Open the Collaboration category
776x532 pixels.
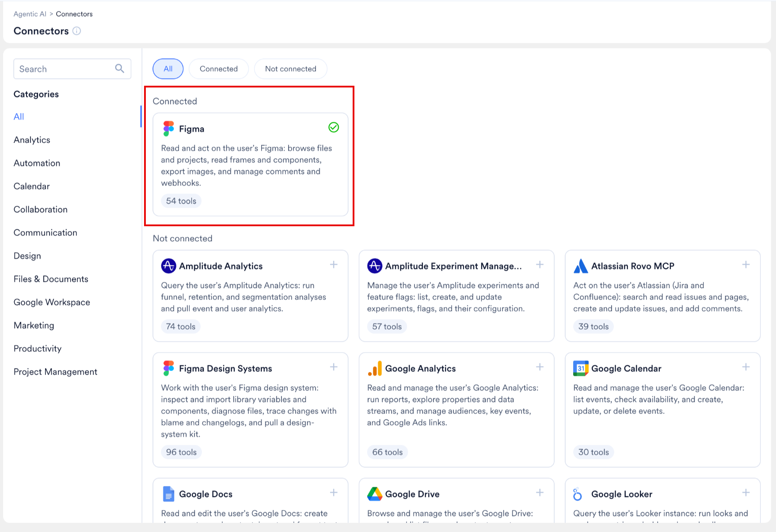(x=41, y=209)
